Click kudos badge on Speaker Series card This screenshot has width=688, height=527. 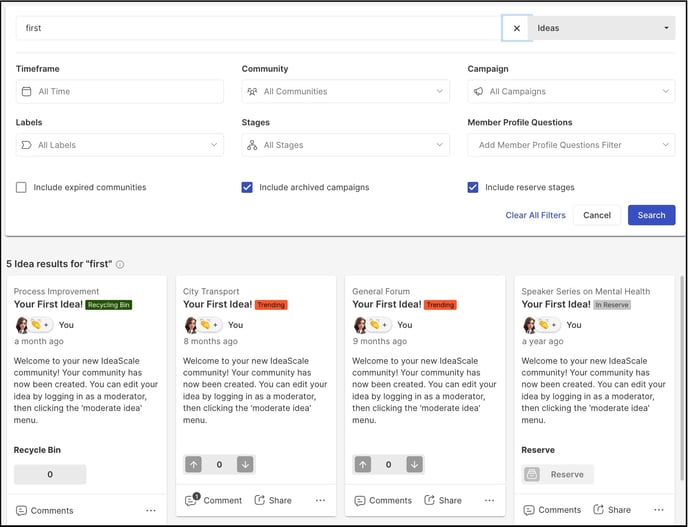(x=548, y=325)
